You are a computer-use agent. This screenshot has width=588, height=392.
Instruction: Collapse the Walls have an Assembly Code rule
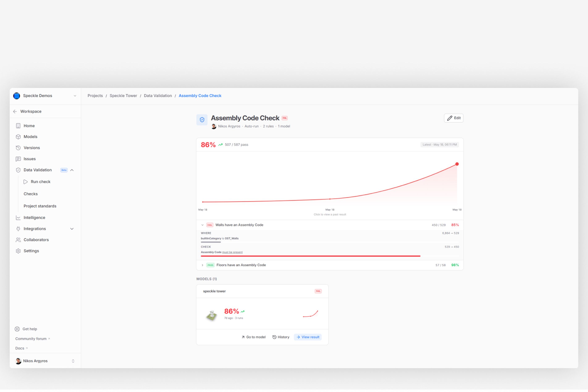click(x=202, y=225)
